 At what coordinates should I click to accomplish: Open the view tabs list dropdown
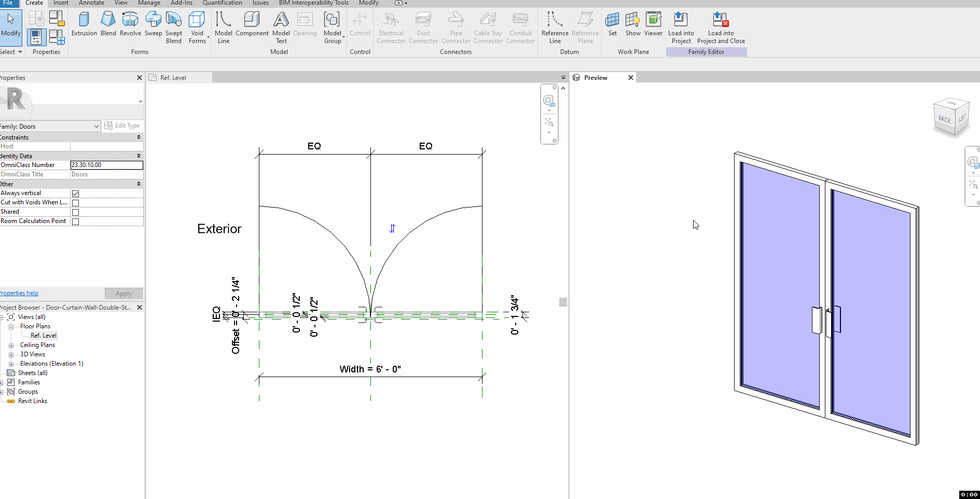563,78
